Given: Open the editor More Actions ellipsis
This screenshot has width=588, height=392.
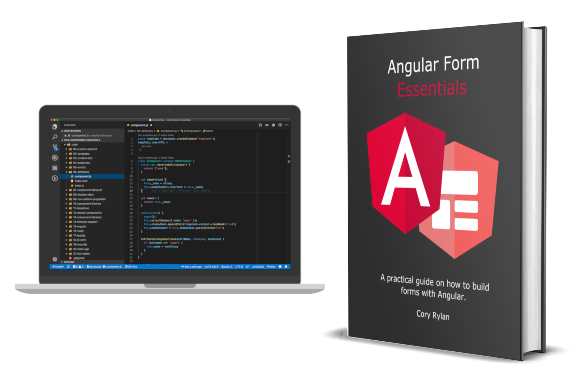Looking at the screenshot, I should 287,125.
